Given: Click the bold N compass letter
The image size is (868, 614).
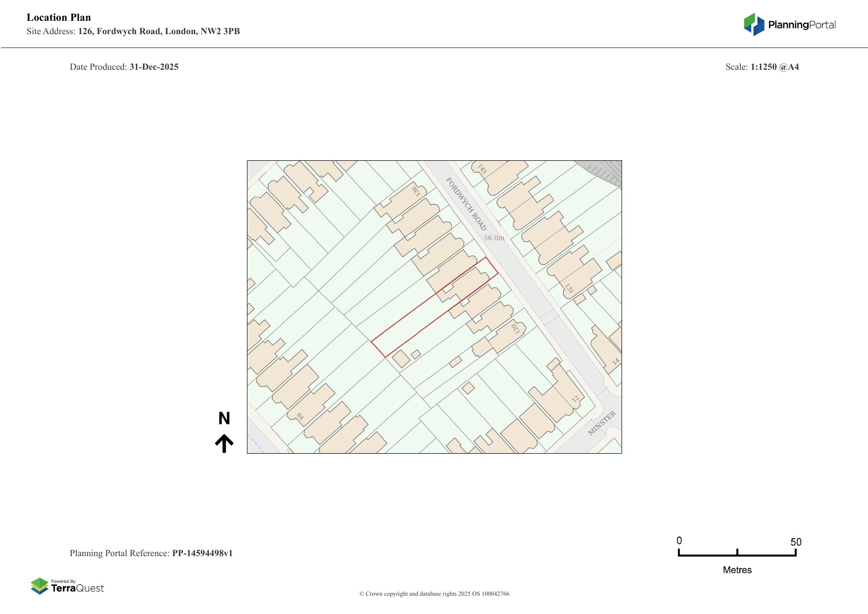Looking at the screenshot, I should point(224,419).
